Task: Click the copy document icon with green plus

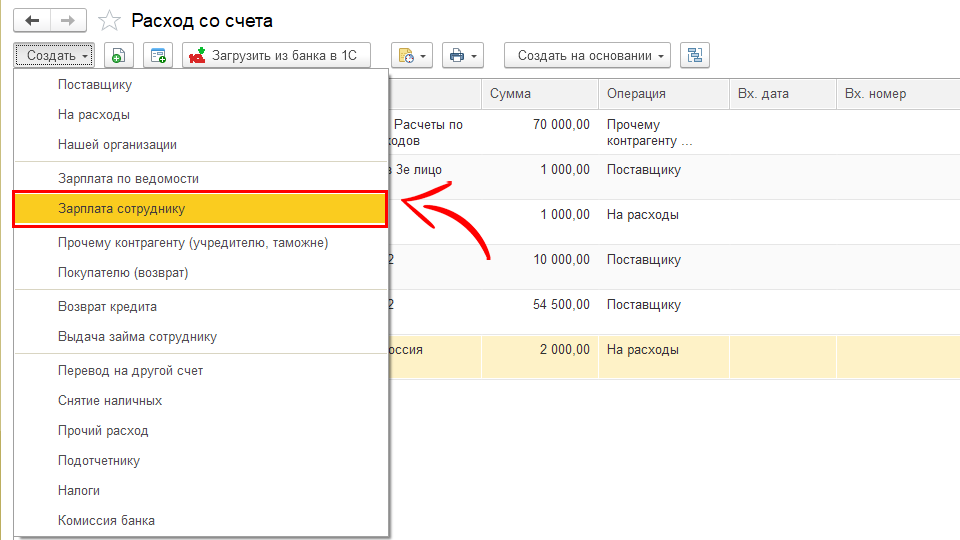Action: 118,56
